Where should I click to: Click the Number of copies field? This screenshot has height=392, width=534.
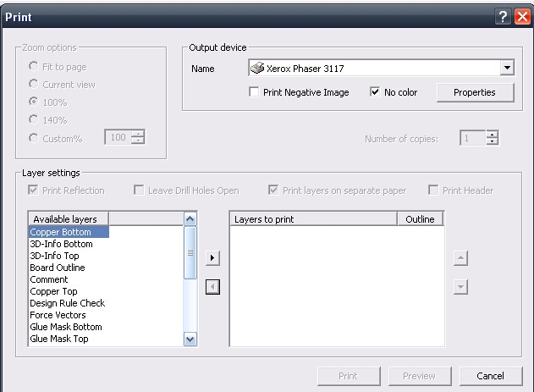click(x=473, y=138)
